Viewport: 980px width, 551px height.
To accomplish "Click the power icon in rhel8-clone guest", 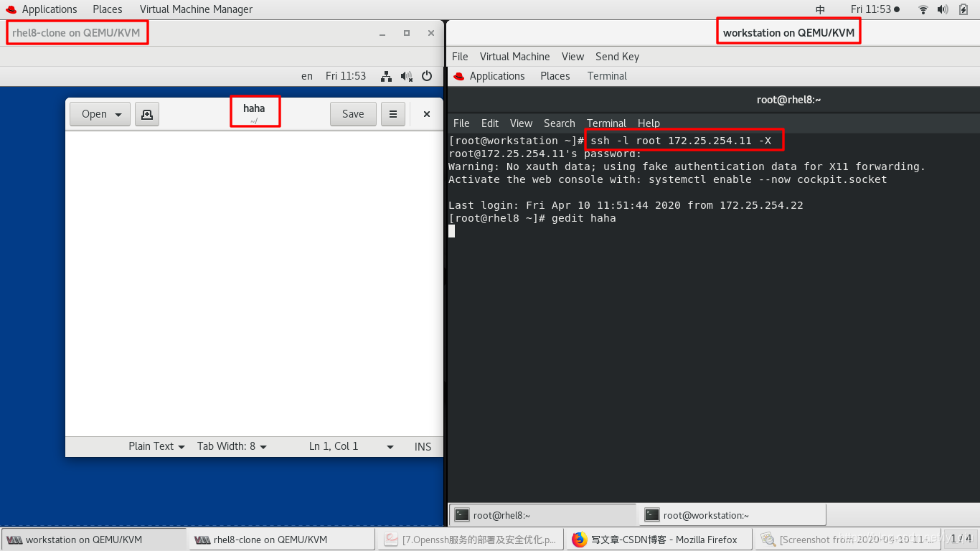I will (x=427, y=76).
